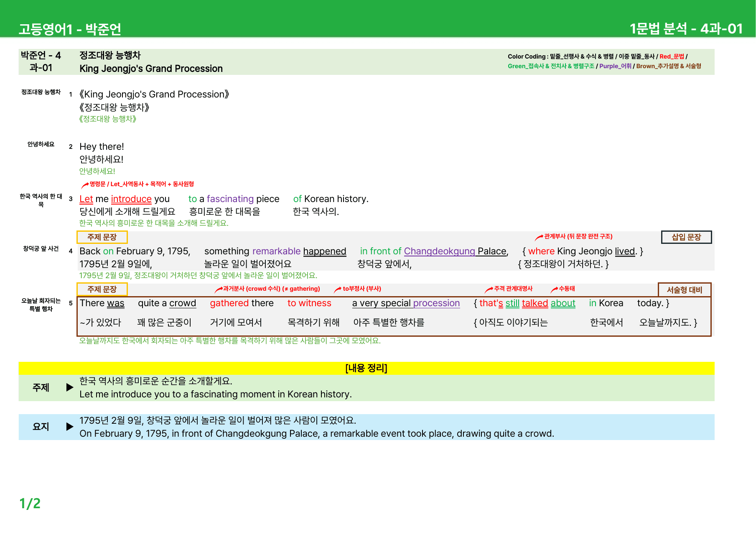Select the 주제 문장 label on sentence 5
756x535 pixels.
[x=102, y=289]
